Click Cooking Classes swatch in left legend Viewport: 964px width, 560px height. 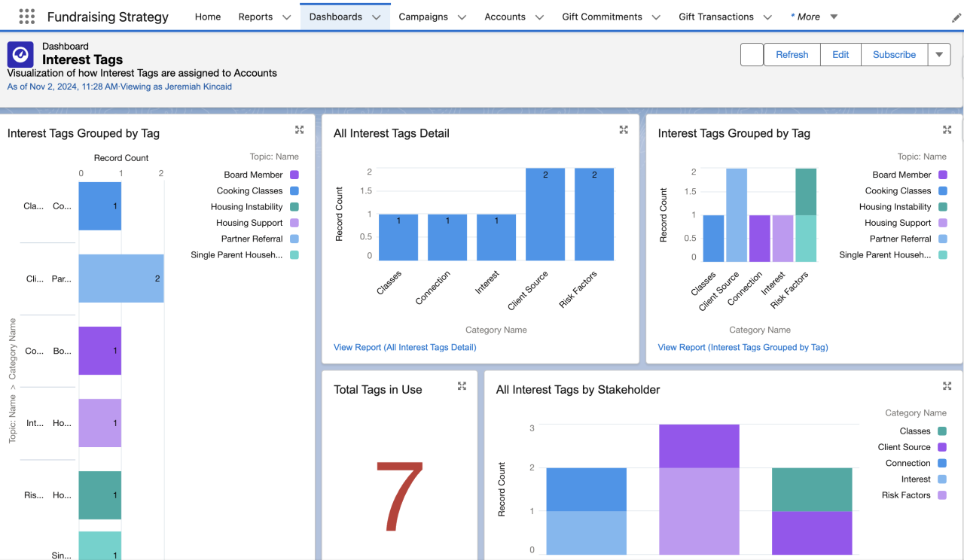(294, 191)
